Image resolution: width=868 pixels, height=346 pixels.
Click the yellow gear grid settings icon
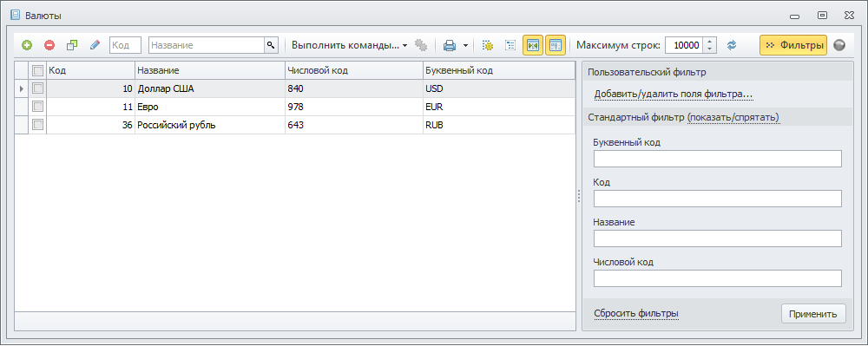(x=487, y=45)
